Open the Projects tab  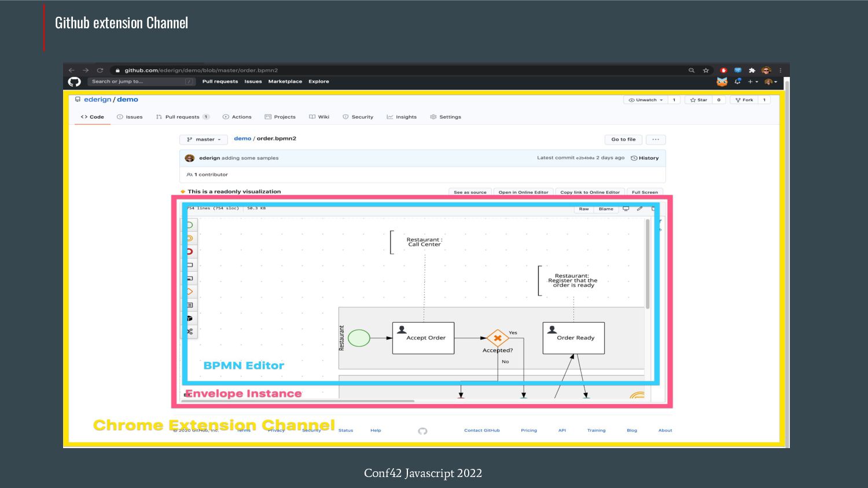point(280,117)
